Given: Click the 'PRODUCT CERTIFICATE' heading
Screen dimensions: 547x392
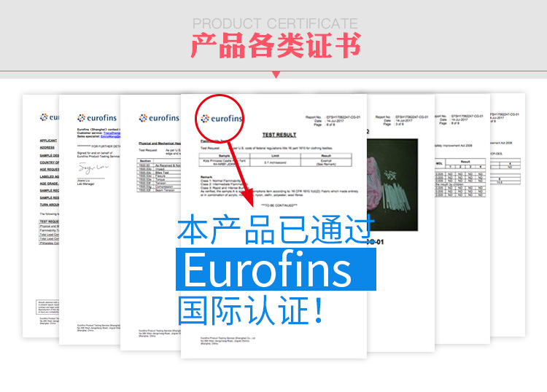Looking at the screenshot, I should click(275, 24).
